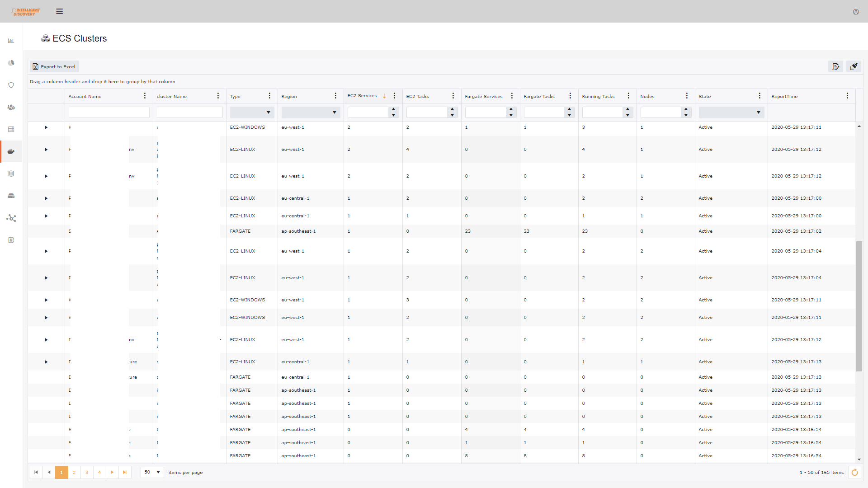Click the network graph icon in the sidebar
This screenshot has height=488, width=868.
11,218
